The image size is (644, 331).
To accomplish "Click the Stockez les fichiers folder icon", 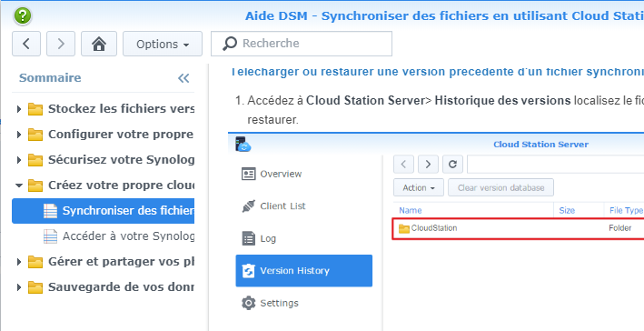I will (x=35, y=109).
